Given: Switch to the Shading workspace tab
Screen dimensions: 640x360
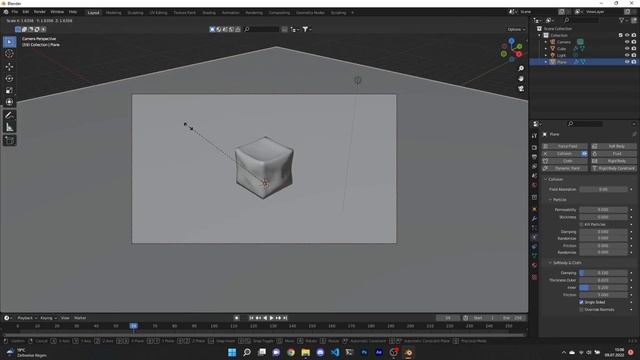Looking at the screenshot, I should pyautogui.click(x=209, y=13).
